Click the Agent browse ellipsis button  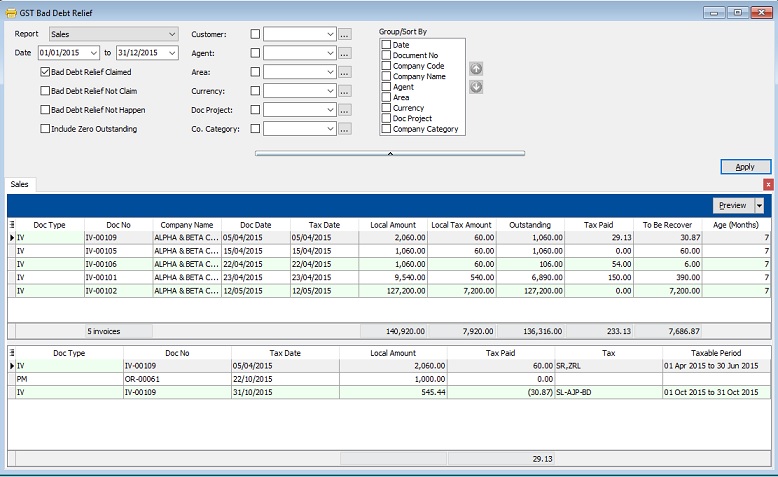click(x=345, y=53)
